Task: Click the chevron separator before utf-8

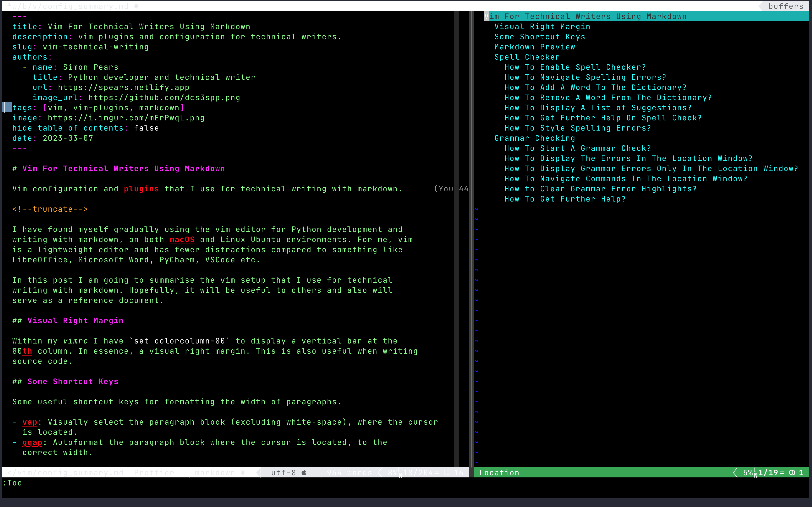Action: (x=258, y=473)
